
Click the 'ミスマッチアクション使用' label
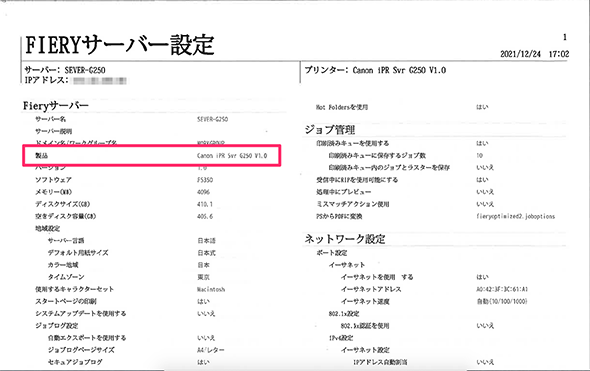click(x=353, y=204)
